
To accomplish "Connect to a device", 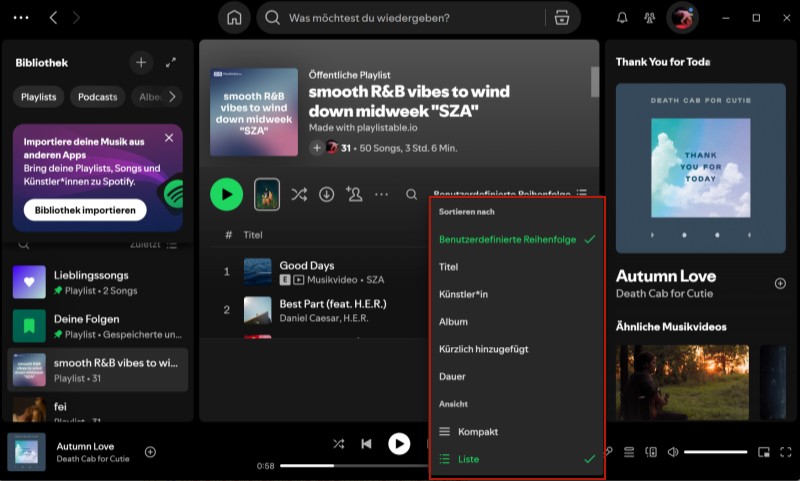I will click(x=651, y=452).
